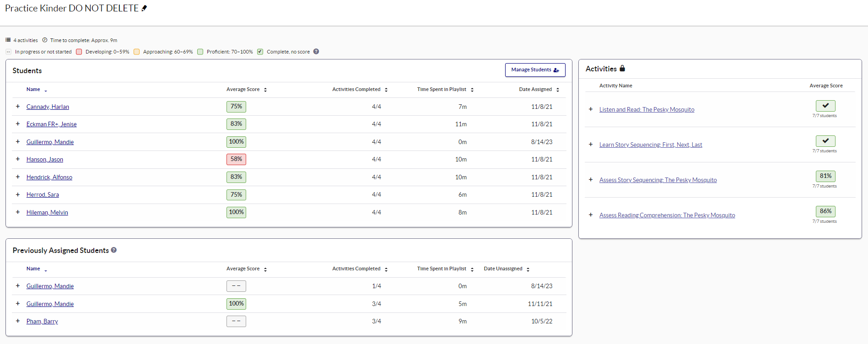Expand Herrod, Sara row
Image resolution: width=868 pixels, height=344 pixels.
(18, 194)
